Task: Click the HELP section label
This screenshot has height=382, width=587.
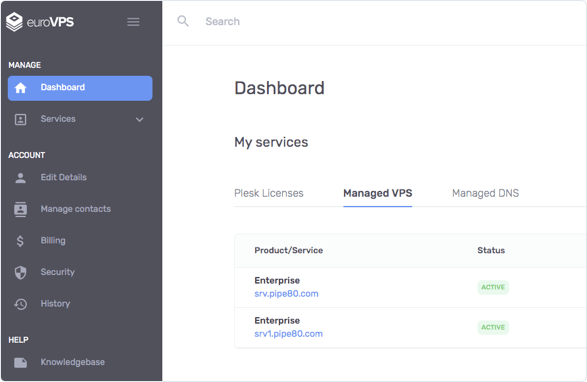Action: point(18,340)
